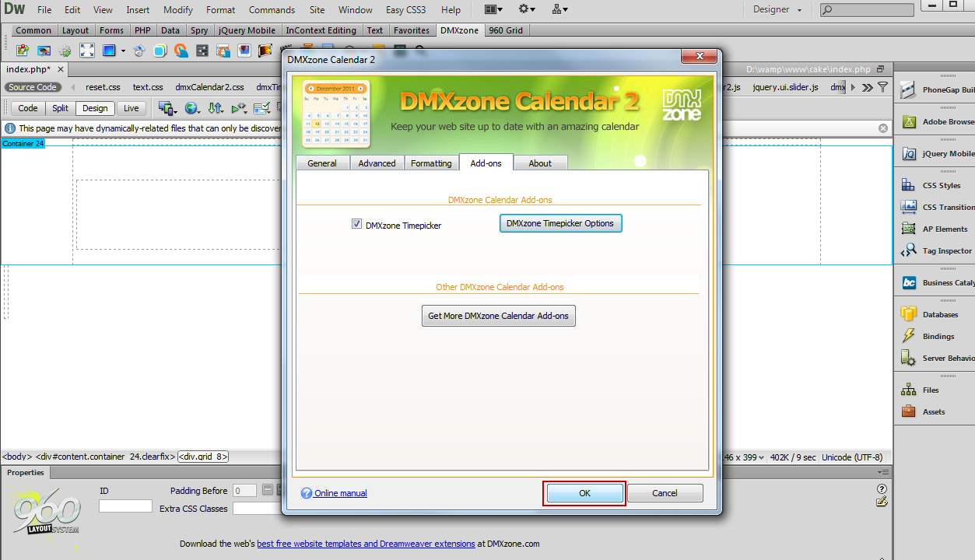Switch to the Advanced tab in dialog

click(377, 163)
